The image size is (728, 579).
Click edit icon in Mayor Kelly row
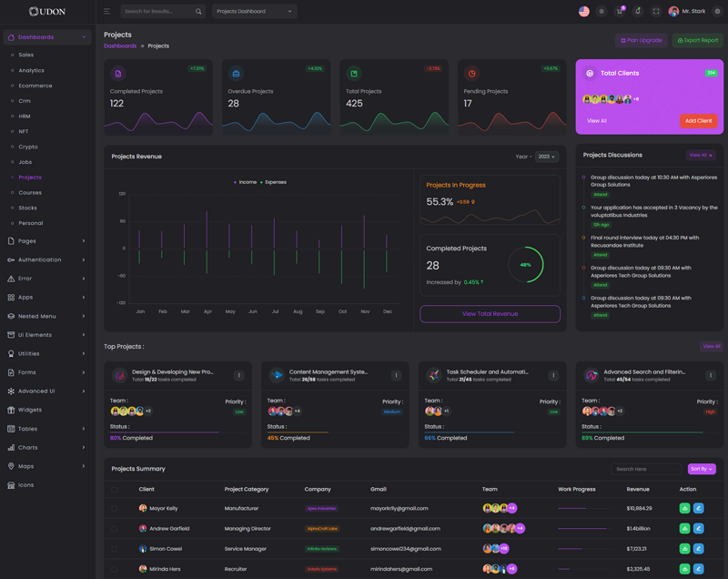pos(698,508)
